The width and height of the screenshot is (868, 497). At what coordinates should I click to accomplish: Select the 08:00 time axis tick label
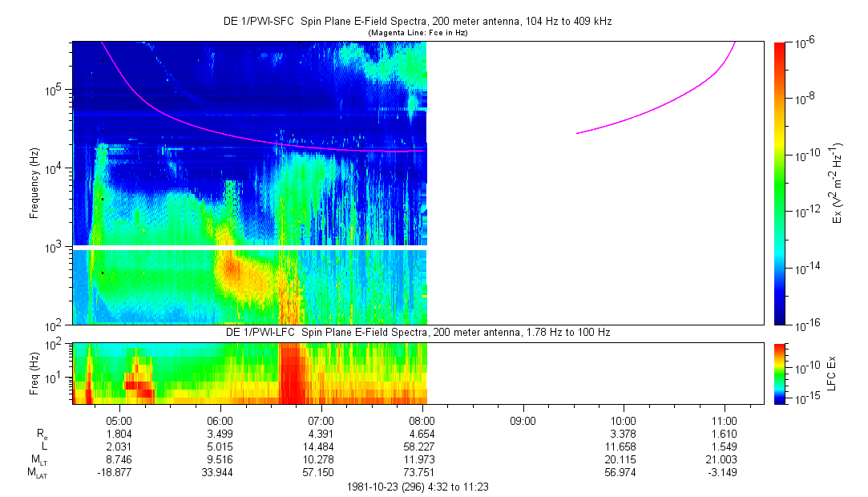[x=422, y=420]
